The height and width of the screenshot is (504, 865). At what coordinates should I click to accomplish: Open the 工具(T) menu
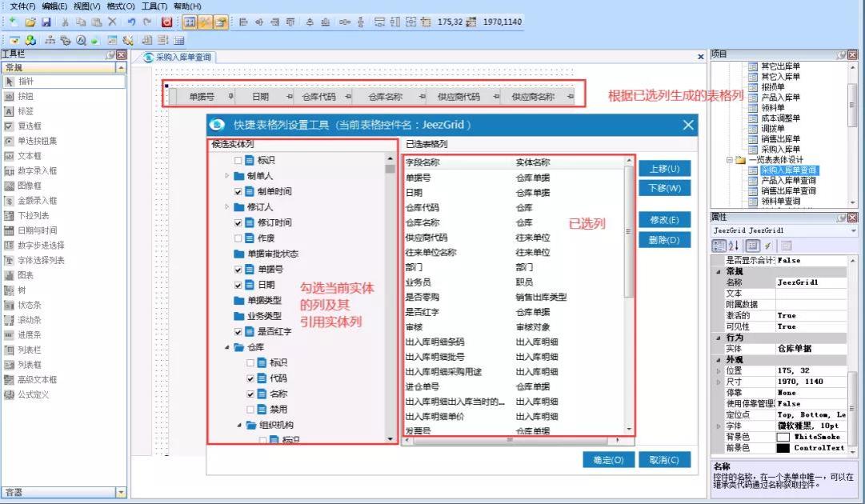click(x=154, y=6)
